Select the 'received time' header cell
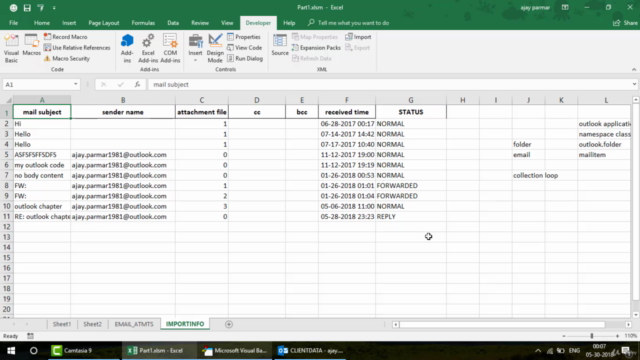Viewport: 640px width, 360px height. [x=347, y=112]
